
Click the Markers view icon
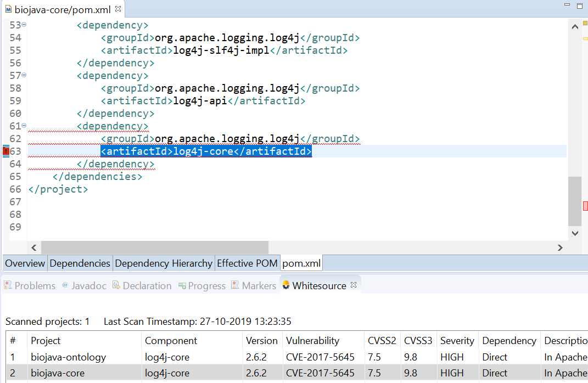(x=235, y=285)
